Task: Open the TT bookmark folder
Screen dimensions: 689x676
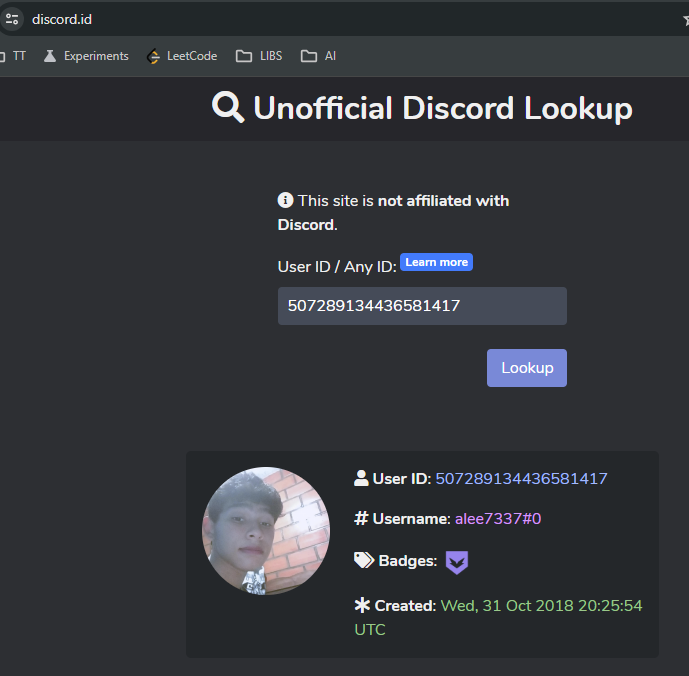Action: click(x=13, y=56)
